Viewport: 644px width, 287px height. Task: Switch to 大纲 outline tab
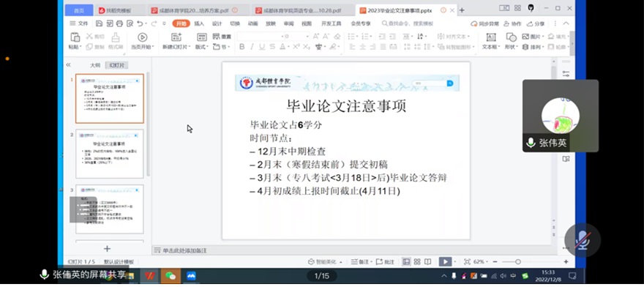coord(95,65)
